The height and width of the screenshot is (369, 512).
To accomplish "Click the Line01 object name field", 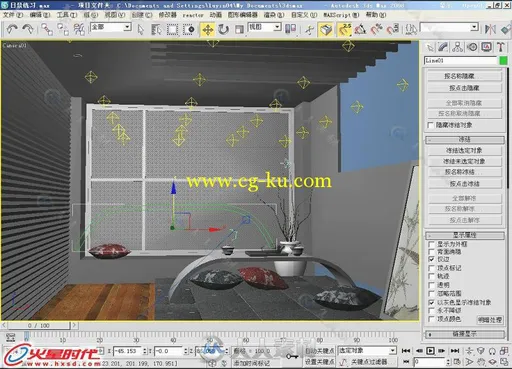I will tap(460, 61).
